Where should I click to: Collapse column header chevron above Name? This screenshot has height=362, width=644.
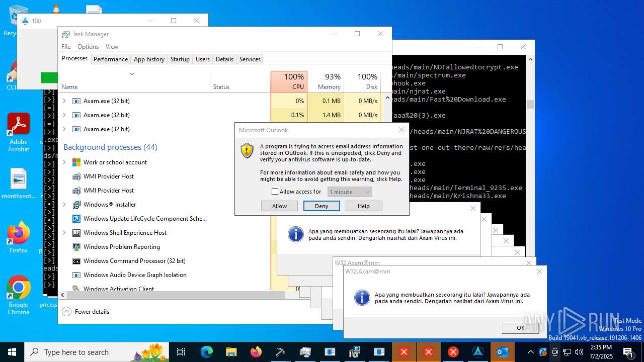tap(132, 74)
